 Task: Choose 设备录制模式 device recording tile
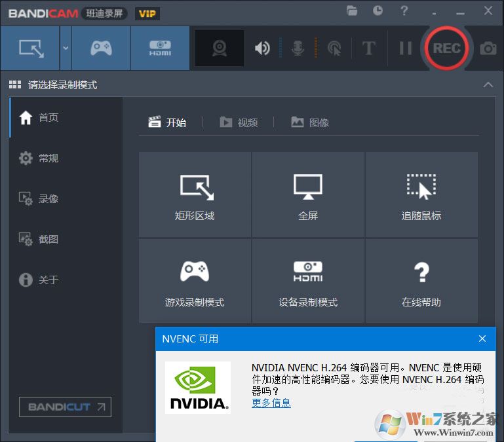click(308, 281)
